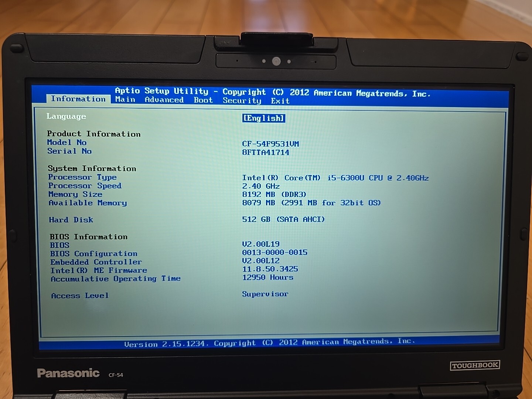
Task: Click the 2.40 GHz speed value
Action: (x=261, y=186)
